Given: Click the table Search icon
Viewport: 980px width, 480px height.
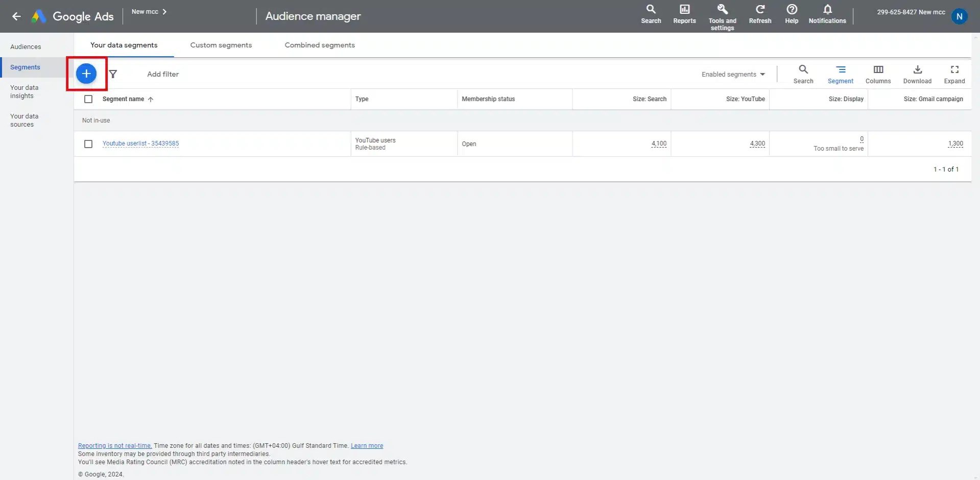Looking at the screenshot, I should point(803,74).
